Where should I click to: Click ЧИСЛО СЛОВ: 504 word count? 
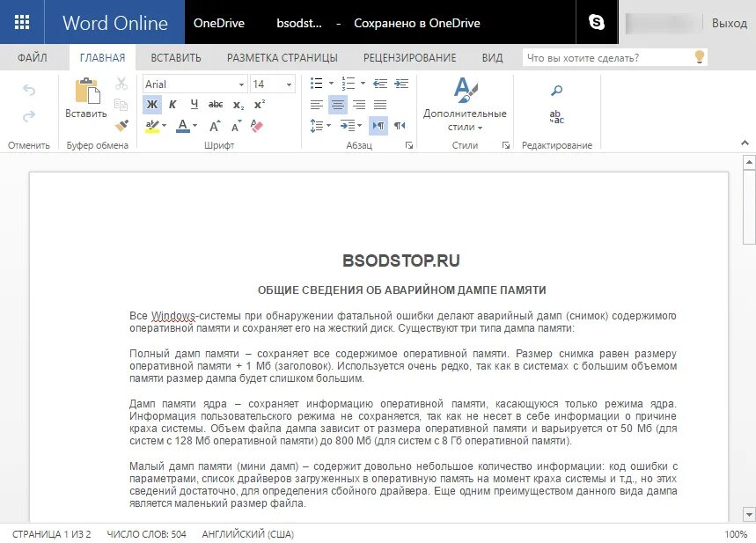click(146, 534)
